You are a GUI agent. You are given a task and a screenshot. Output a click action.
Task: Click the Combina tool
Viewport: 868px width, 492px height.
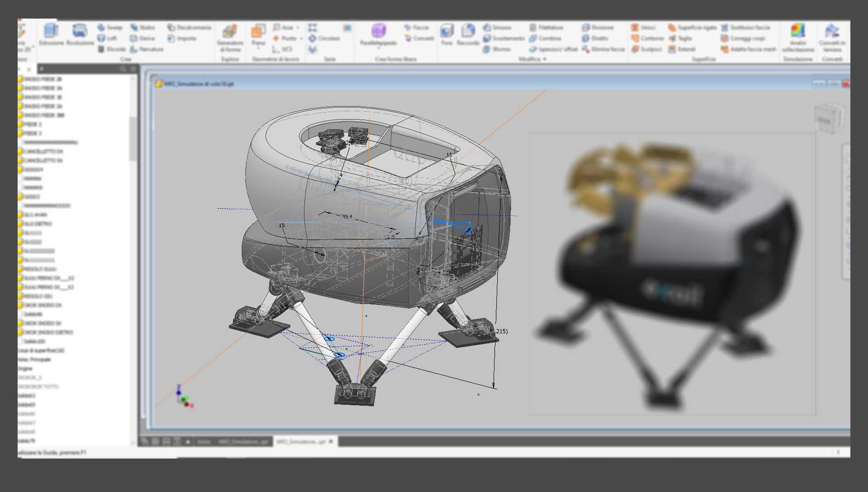point(545,38)
